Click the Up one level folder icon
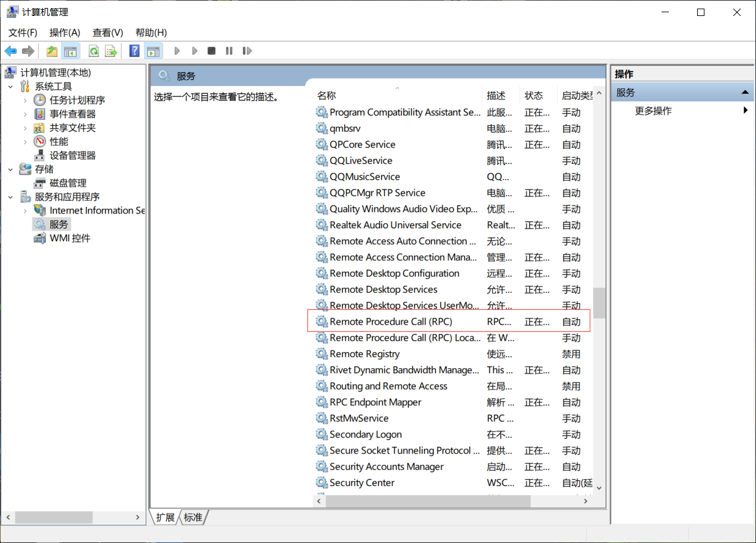Image resolution: width=756 pixels, height=543 pixels. (52, 51)
